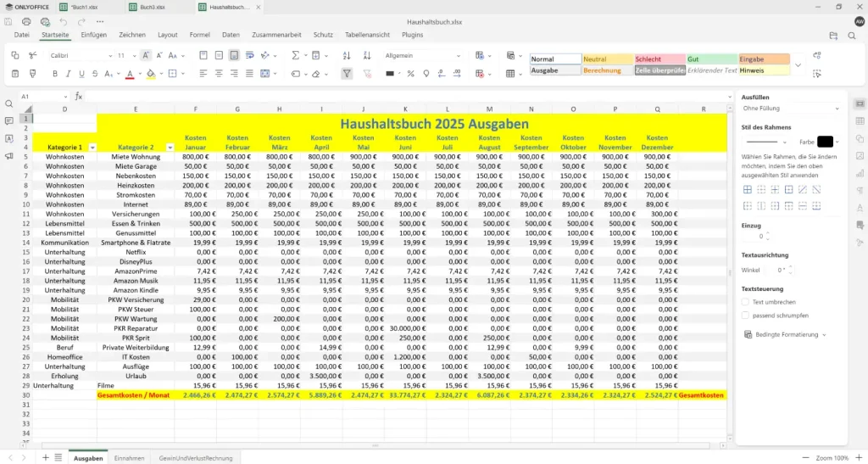868x464 pixels.
Task: Apply the Hinweis cell style
Action: coord(764,70)
